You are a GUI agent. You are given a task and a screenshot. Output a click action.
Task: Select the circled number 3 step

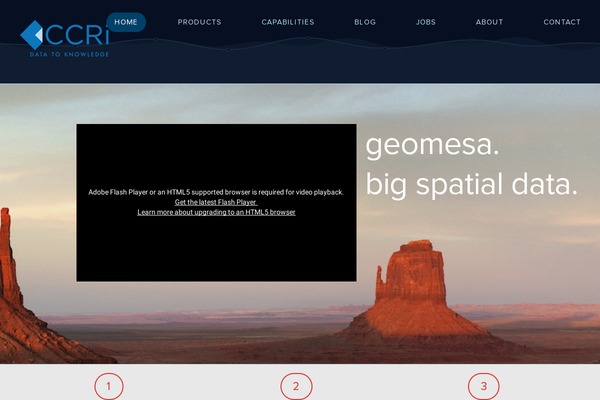484,386
